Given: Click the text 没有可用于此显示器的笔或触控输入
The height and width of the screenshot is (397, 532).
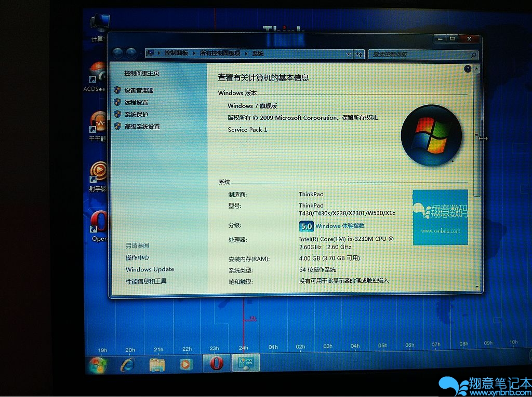Looking at the screenshot, I should tap(344, 281).
